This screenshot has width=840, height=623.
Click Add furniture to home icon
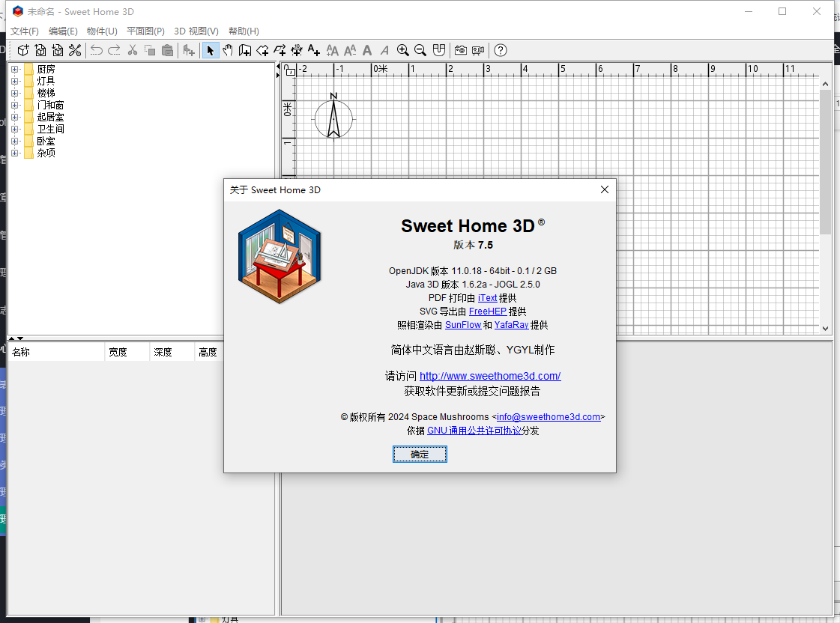[x=189, y=50]
